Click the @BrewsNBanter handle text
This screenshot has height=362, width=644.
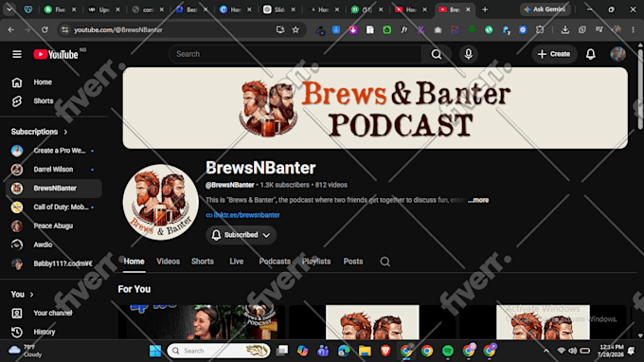click(x=229, y=186)
